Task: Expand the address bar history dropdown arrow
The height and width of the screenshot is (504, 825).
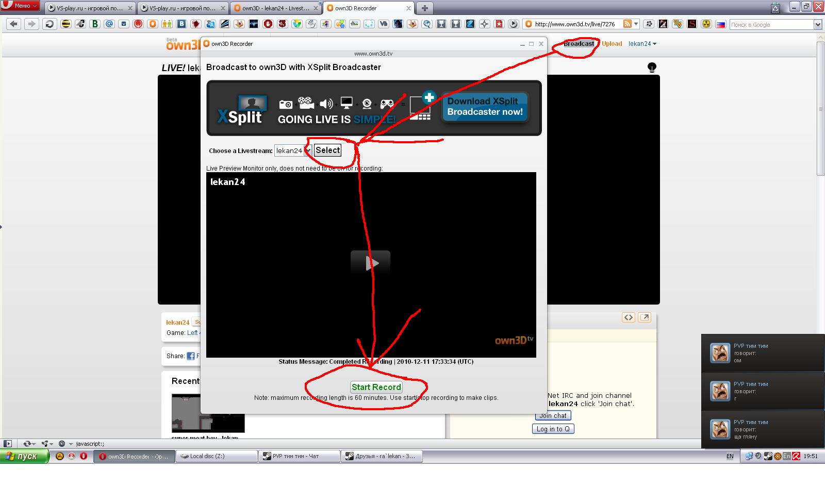Action: point(636,24)
